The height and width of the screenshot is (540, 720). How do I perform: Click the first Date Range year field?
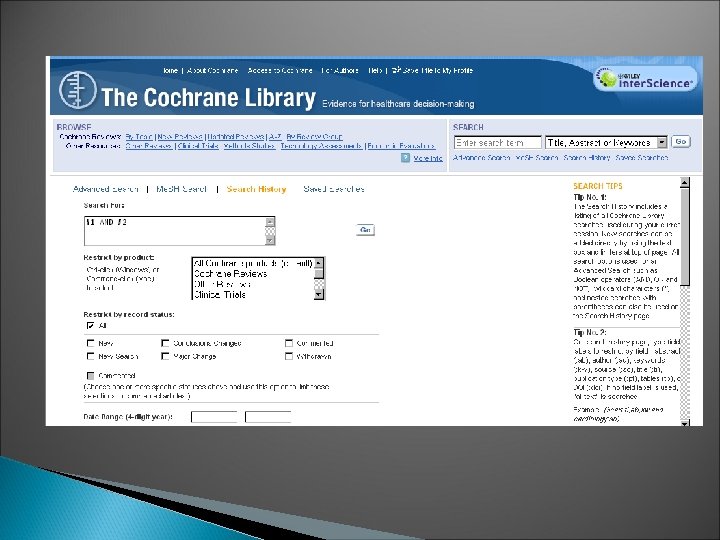tap(214, 417)
